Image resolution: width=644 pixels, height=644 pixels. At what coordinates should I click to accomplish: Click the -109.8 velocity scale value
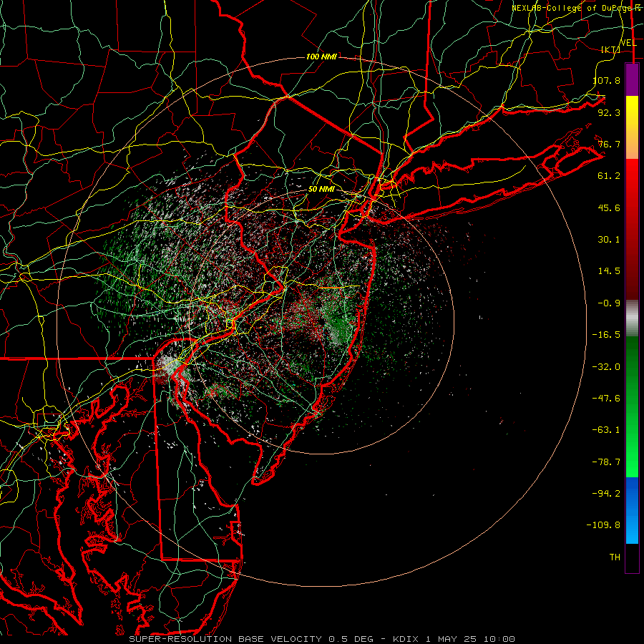pos(603,525)
